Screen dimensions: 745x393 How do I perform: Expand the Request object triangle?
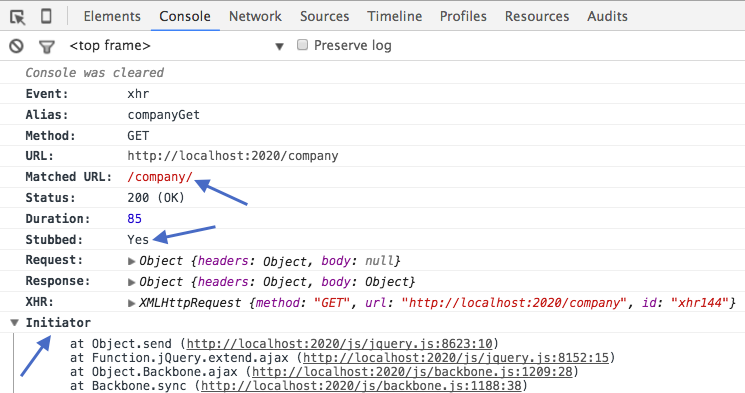coord(132,261)
